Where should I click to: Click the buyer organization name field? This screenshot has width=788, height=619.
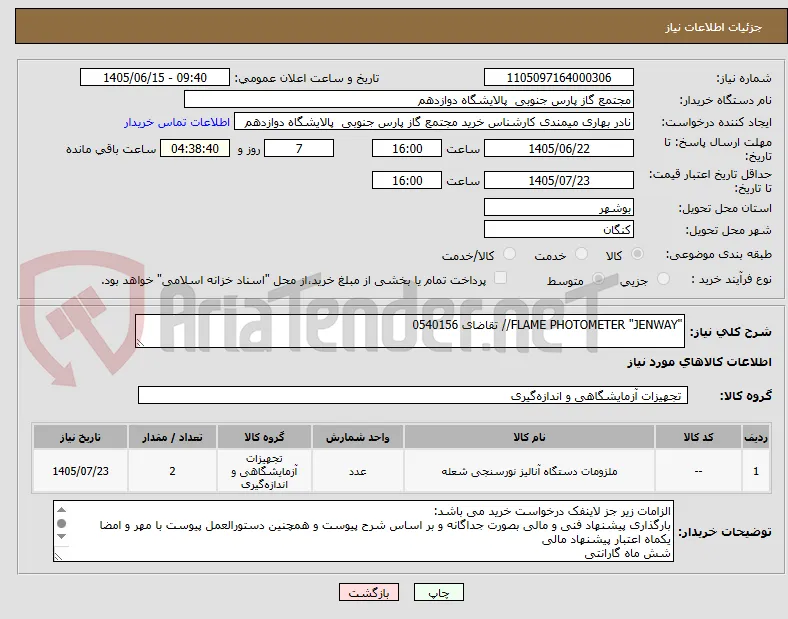tap(409, 99)
